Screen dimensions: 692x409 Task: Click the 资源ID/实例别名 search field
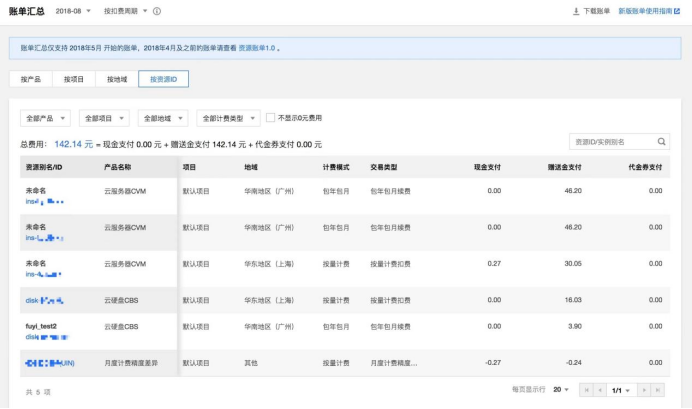612,142
